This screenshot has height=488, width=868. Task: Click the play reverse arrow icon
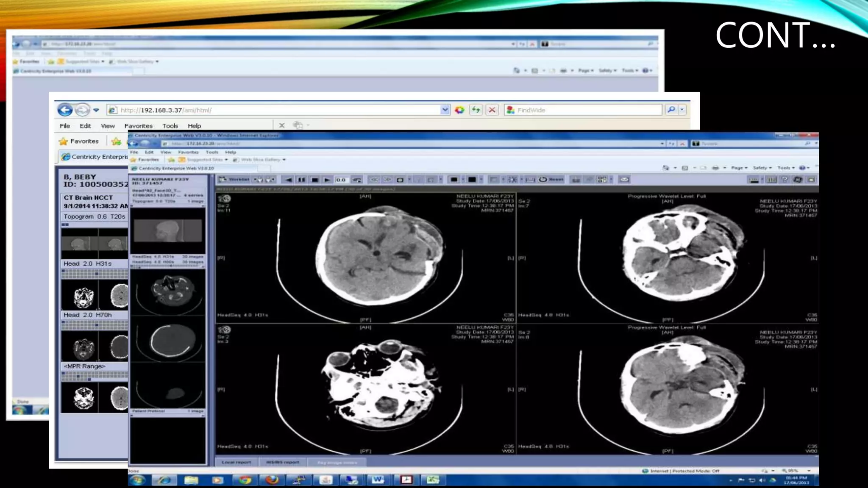(x=288, y=180)
